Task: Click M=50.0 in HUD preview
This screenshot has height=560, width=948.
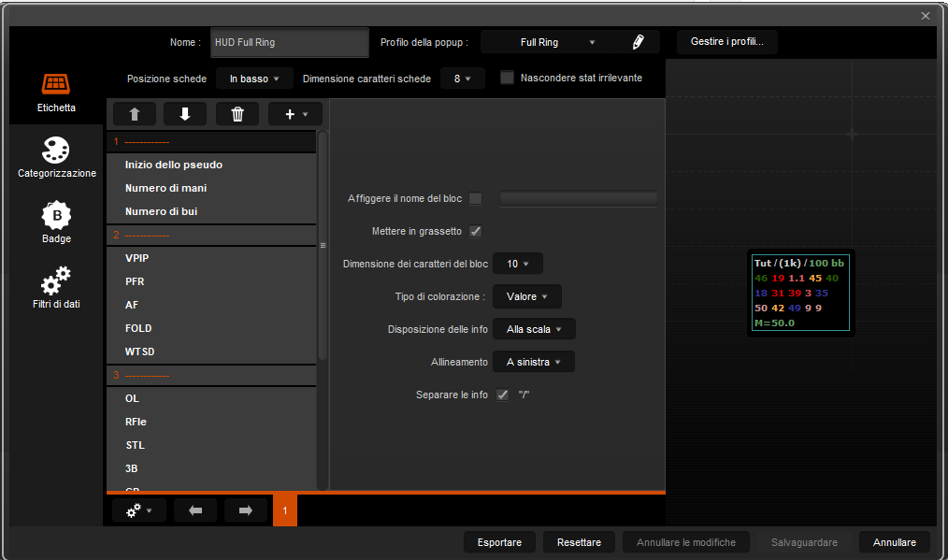Action: (x=774, y=323)
